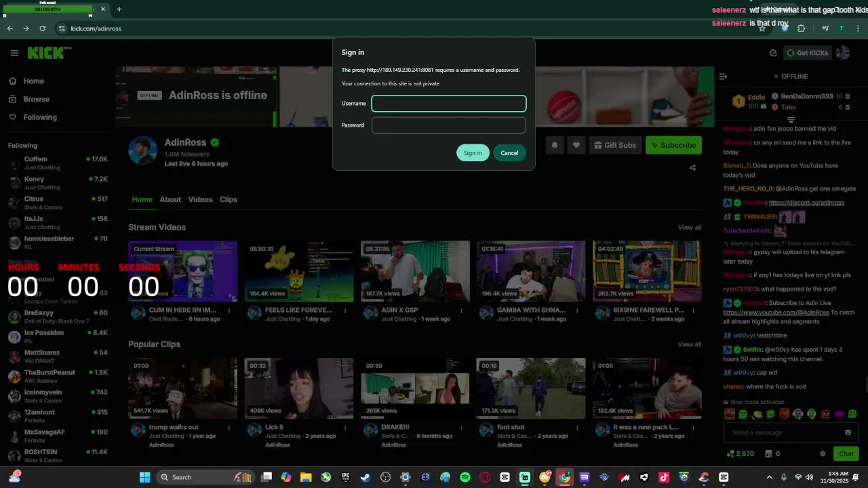Viewport: 868px width, 488px height.
Task: Switch to the Videos tab
Action: pyautogui.click(x=200, y=199)
